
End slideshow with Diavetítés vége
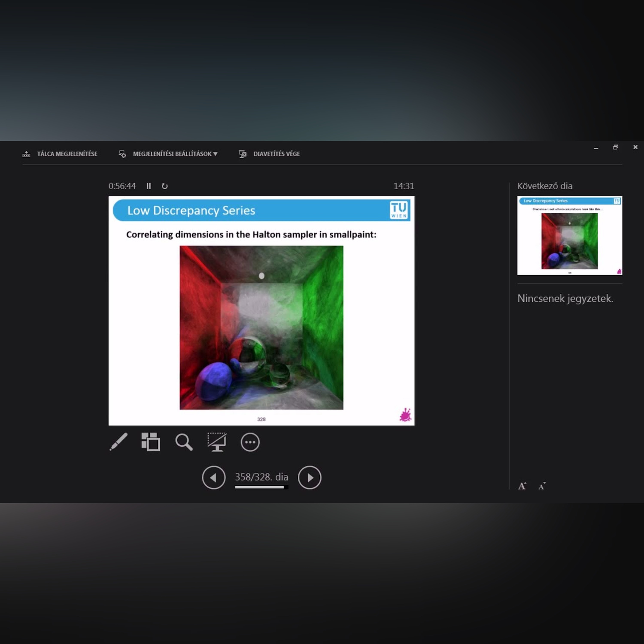(269, 154)
